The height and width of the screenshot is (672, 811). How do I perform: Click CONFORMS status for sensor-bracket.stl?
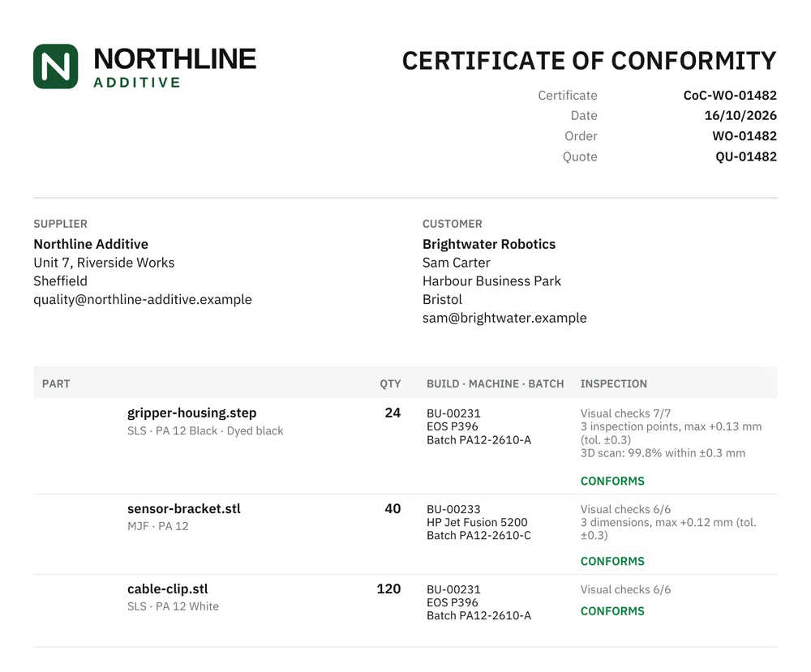coord(612,562)
